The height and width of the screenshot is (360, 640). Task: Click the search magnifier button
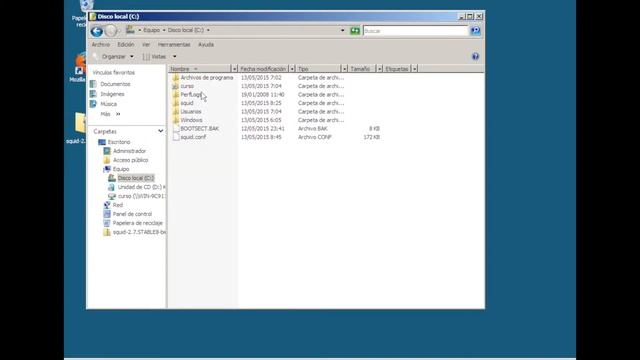click(x=475, y=31)
